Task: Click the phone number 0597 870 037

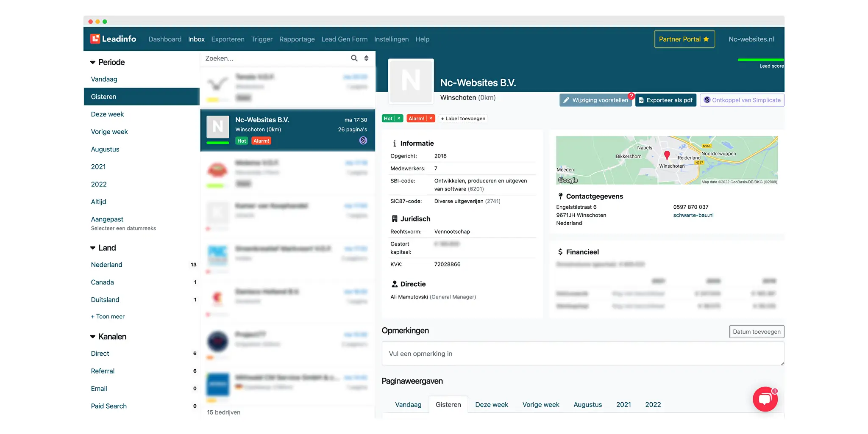Action: tap(690, 207)
